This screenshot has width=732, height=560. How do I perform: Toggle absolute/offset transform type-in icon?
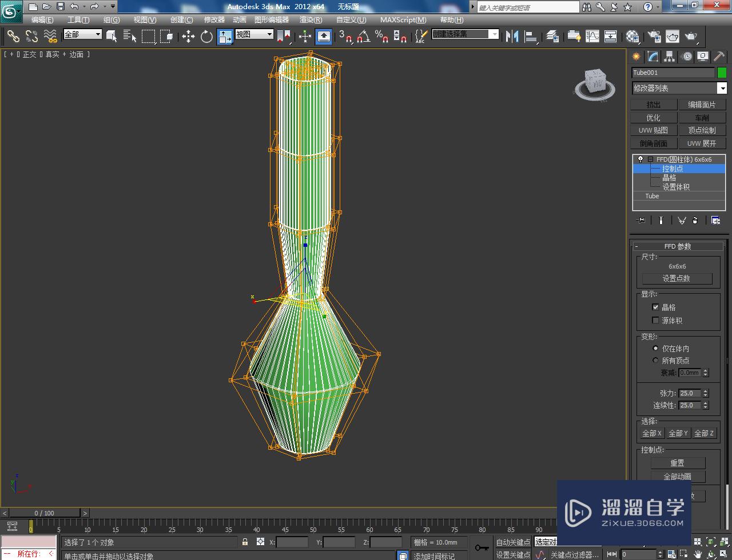point(260,542)
